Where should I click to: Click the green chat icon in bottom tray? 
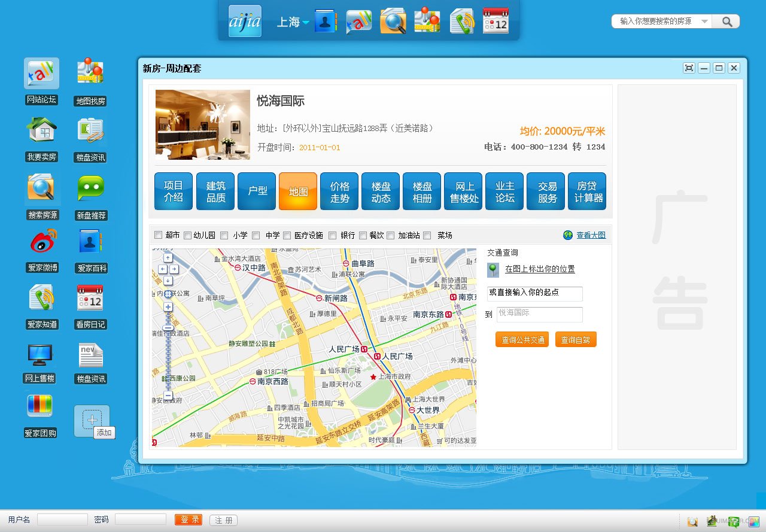[x=733, y=521]
